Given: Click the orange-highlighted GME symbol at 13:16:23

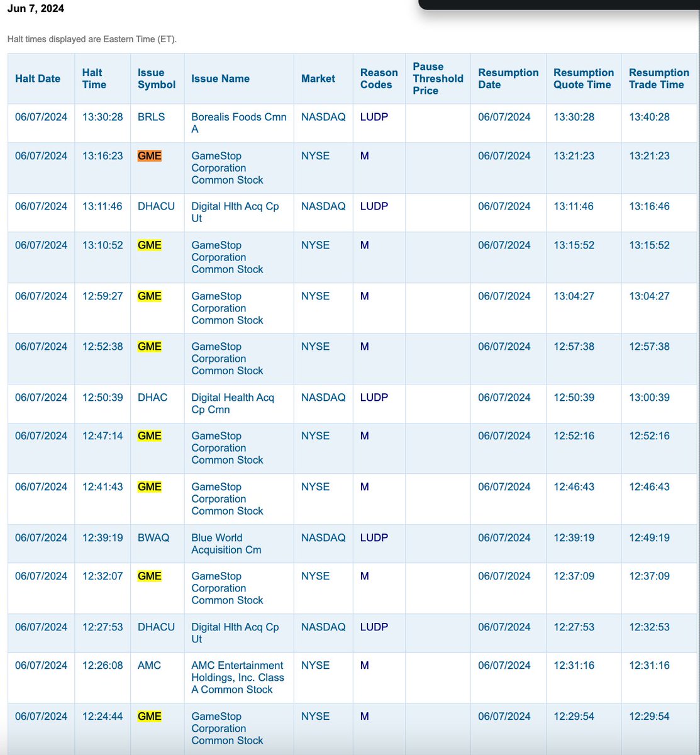Looking at the screenshot, I should point(150,156).
